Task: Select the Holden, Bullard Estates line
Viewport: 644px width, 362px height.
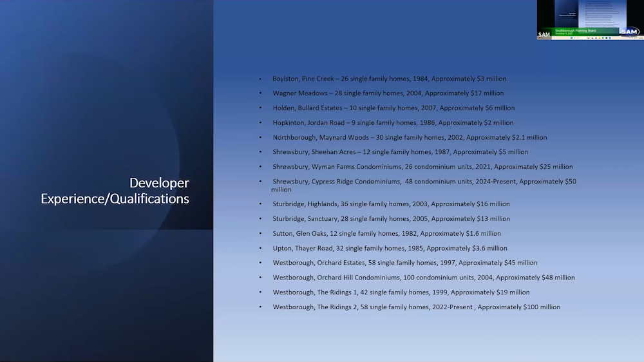Action: click(x=393, y=108)
